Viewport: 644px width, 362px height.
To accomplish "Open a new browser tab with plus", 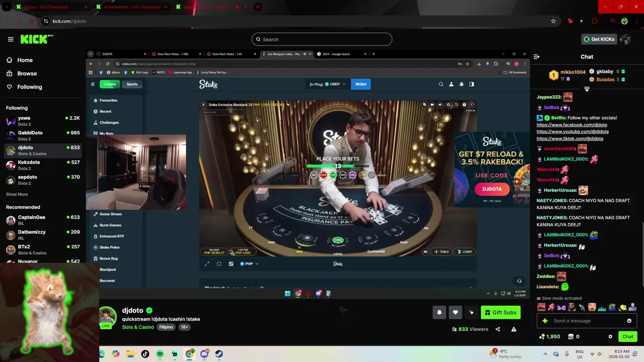I will (x=257, y=7).
